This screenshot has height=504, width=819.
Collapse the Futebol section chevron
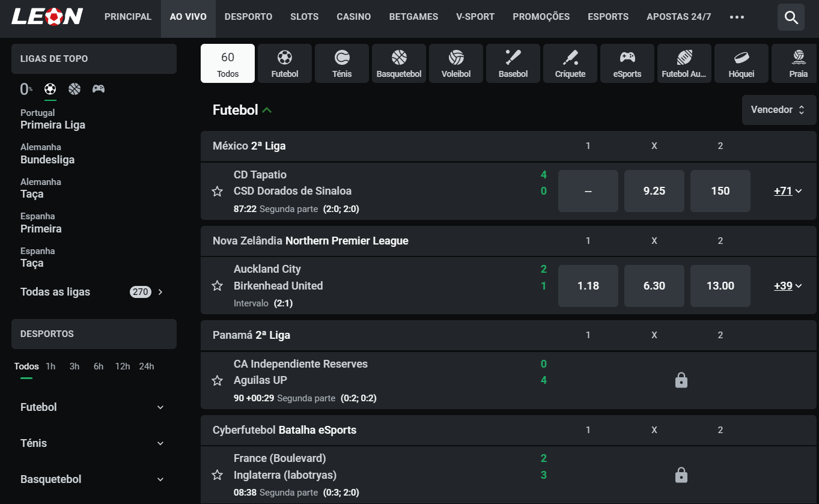tap(267, 111)
